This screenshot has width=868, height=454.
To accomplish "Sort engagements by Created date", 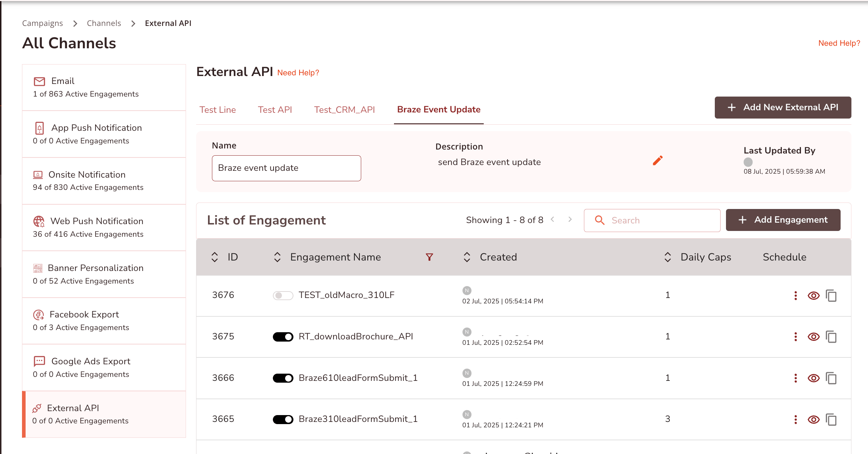I will [x=466, y=257].
